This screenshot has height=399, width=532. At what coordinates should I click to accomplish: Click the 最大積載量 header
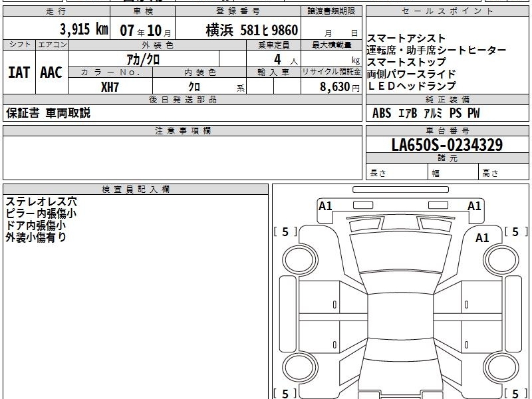click(331, 45)
